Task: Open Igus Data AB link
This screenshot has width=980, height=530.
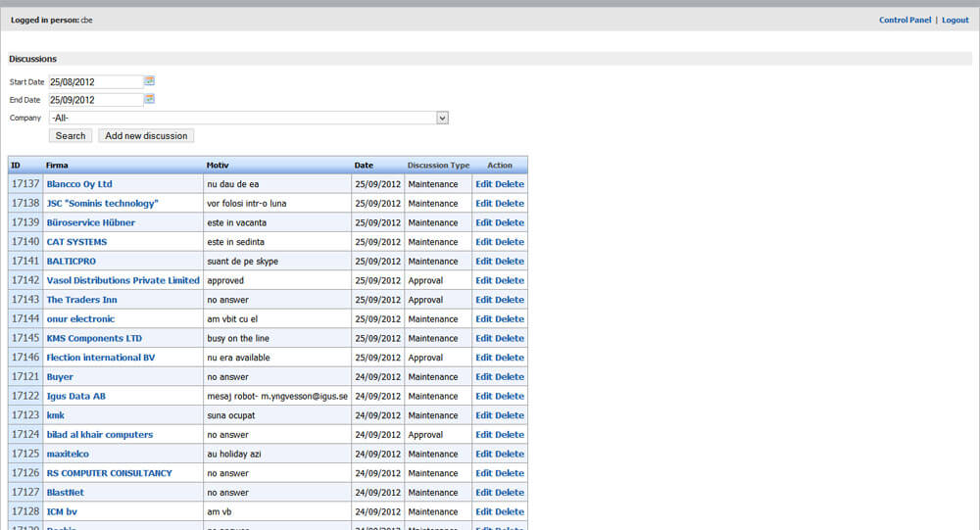Action: pyautogui.click(x=76, y=396)
